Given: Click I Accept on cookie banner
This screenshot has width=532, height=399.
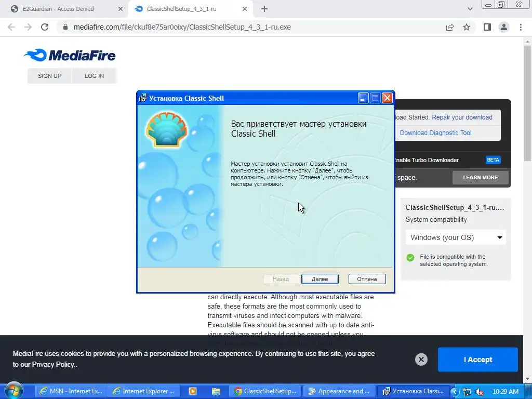Looking at the screenshot, I should pyautogui.click(x=478, y=360).
